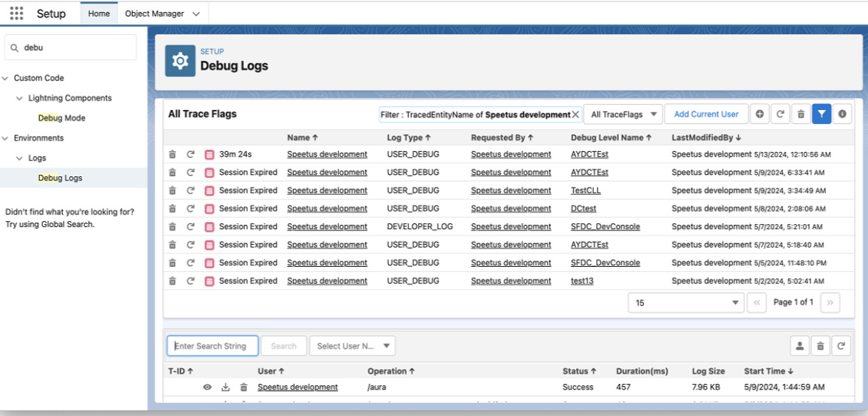Open the All TraceFlags dropdown

pos(622,114)
